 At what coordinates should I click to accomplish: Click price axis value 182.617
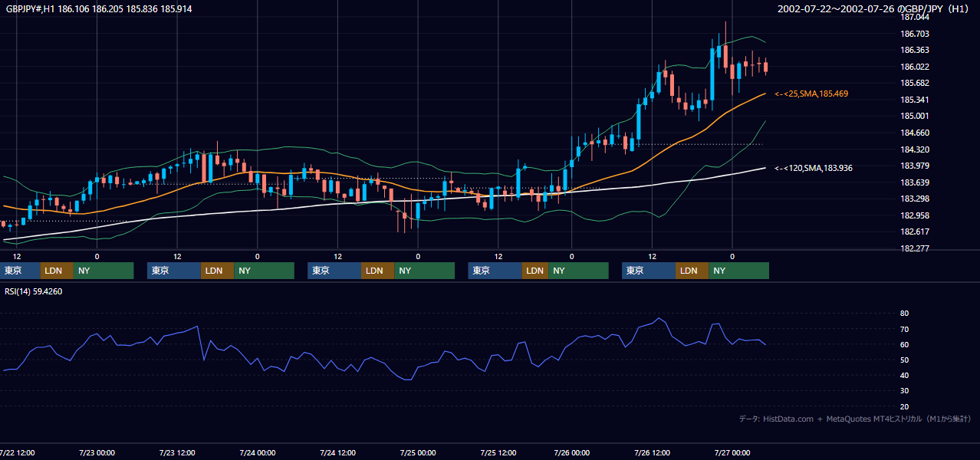(x=915, y=232)
